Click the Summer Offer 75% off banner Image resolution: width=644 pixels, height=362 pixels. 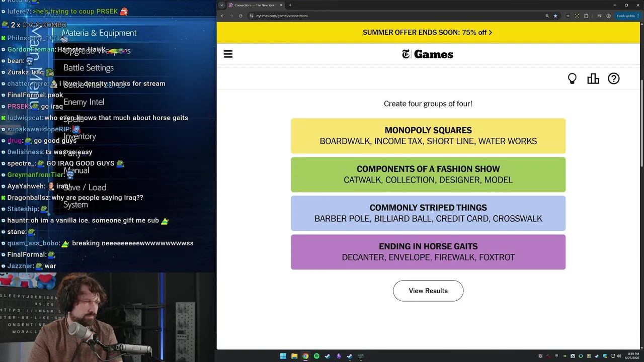[428, 32]
